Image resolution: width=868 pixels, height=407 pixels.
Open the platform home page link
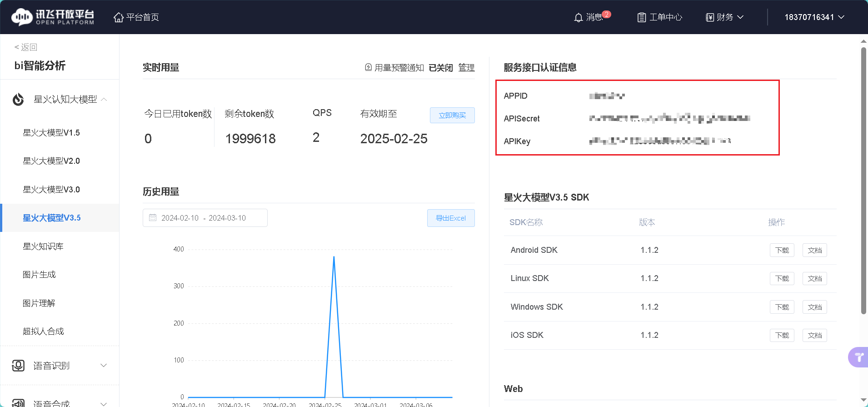pos(136,17)
